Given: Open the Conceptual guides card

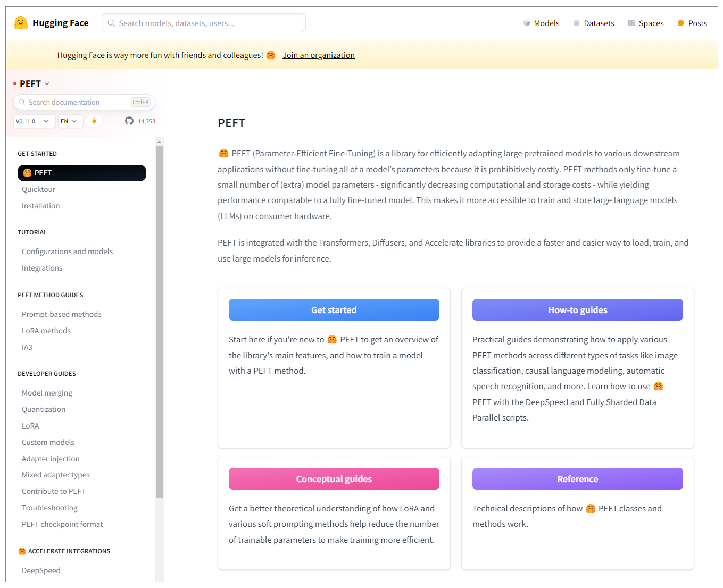Looking at the screenshot, I should pos(334,479).
